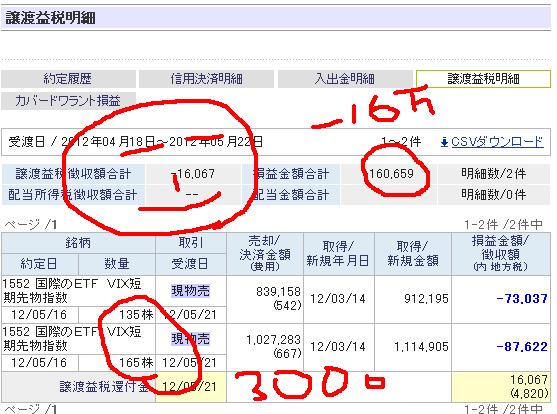Click the 受渡日 column header
The width and height of the screenshot is (557, 414).
click(191, 264)
